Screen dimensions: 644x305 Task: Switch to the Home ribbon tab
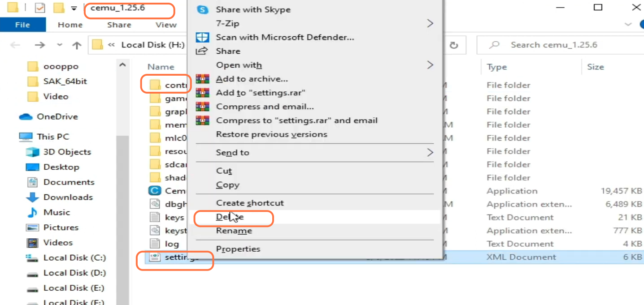tap(70, 25)
